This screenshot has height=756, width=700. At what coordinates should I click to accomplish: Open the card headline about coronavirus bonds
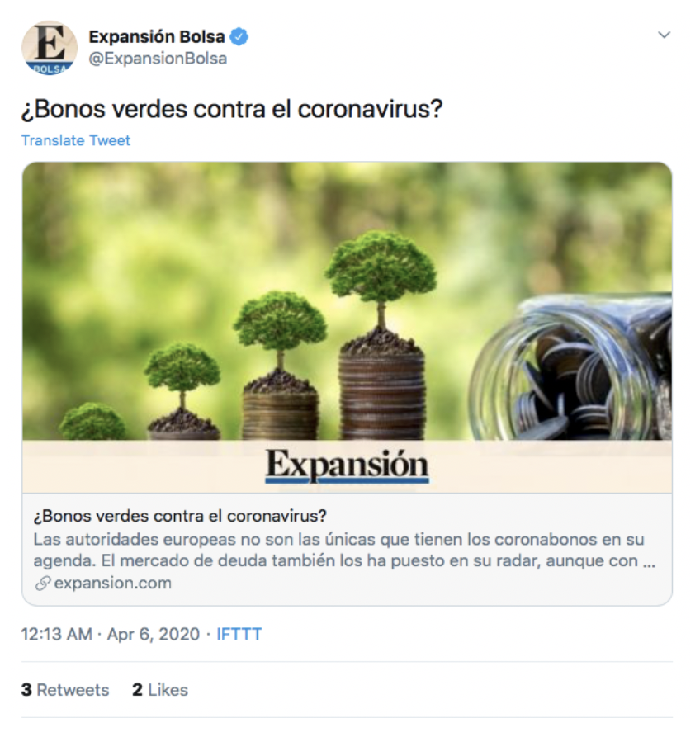point(180,516)
